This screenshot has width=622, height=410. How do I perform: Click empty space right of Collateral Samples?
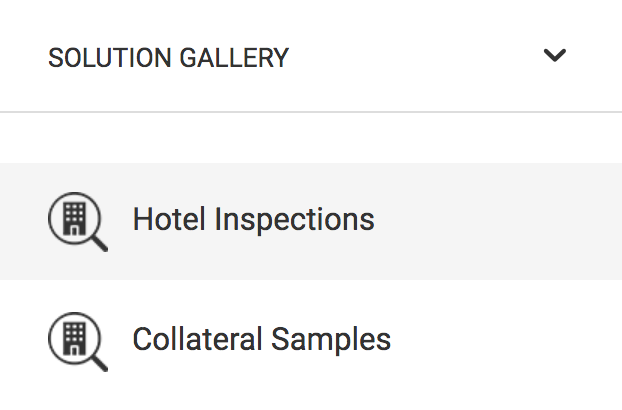click(x=506, y=341)
